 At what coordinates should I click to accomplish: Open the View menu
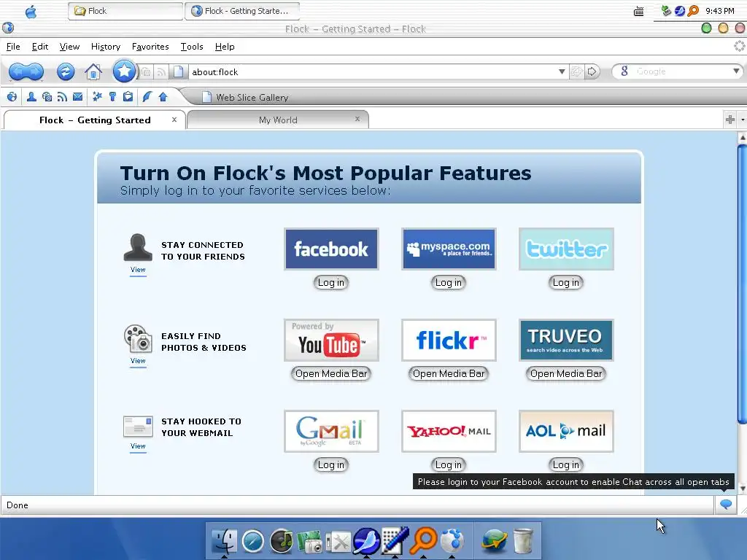tap(69, 47)
